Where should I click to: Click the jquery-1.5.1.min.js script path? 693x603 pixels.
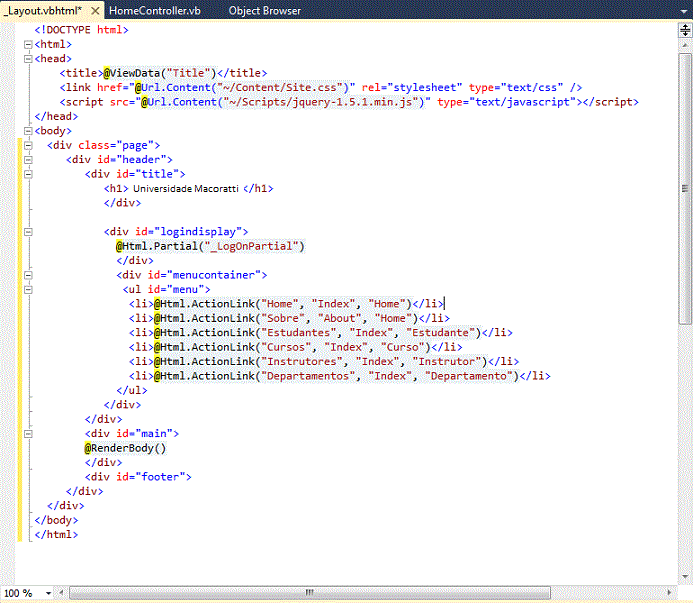pos(320,102)
